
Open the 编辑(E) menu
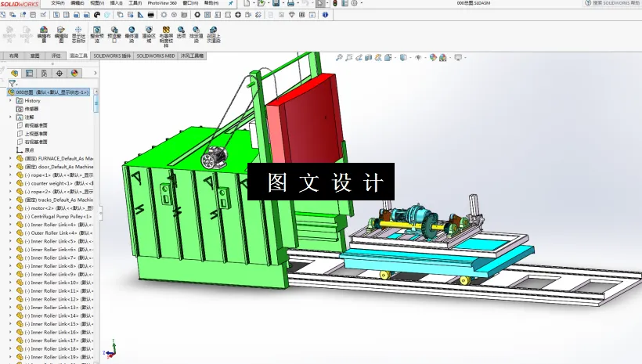point(77,3)
